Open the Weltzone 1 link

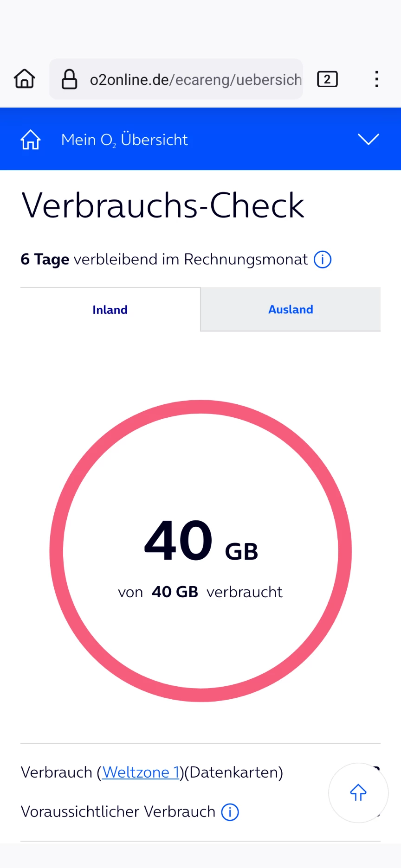point(141,772)
